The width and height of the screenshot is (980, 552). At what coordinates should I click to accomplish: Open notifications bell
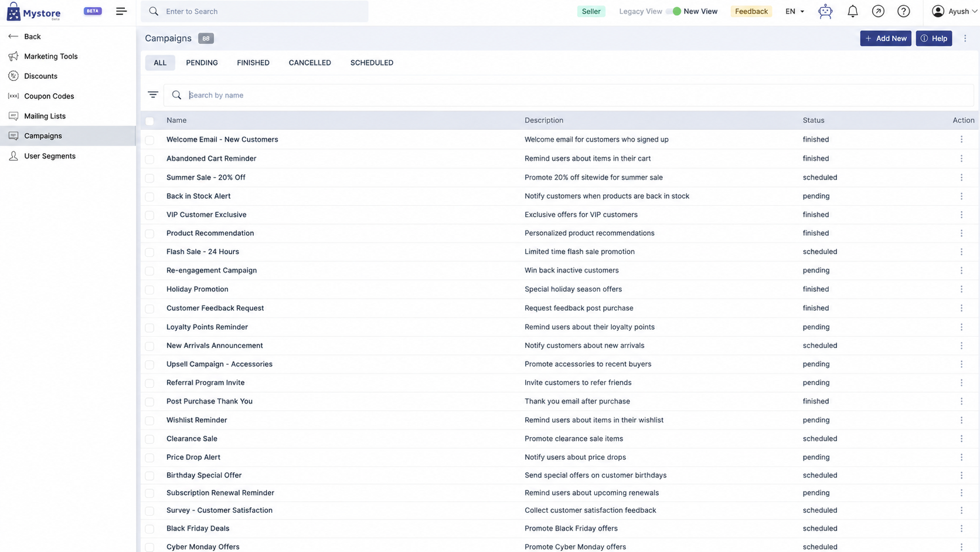coord(853,11)
